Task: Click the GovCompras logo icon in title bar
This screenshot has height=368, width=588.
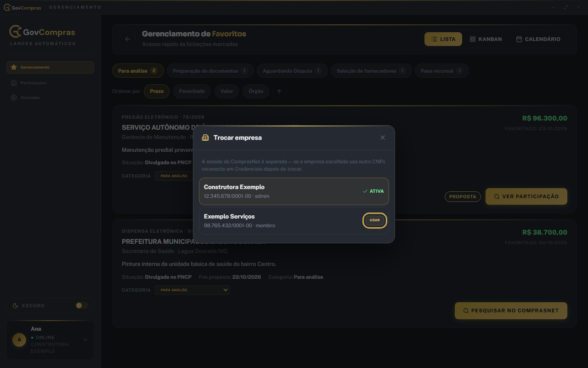Action: pyautogui.click(x=7, y=7)
